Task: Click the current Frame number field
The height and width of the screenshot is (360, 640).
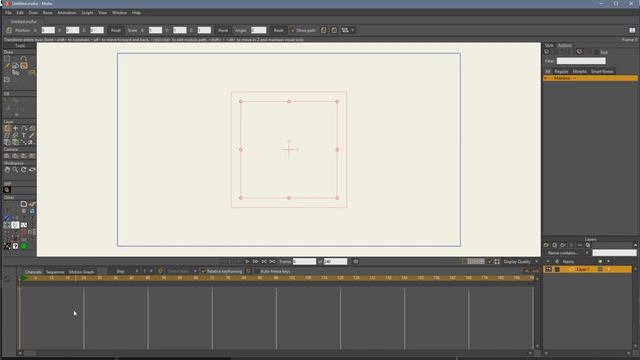Action: (304, 262)
